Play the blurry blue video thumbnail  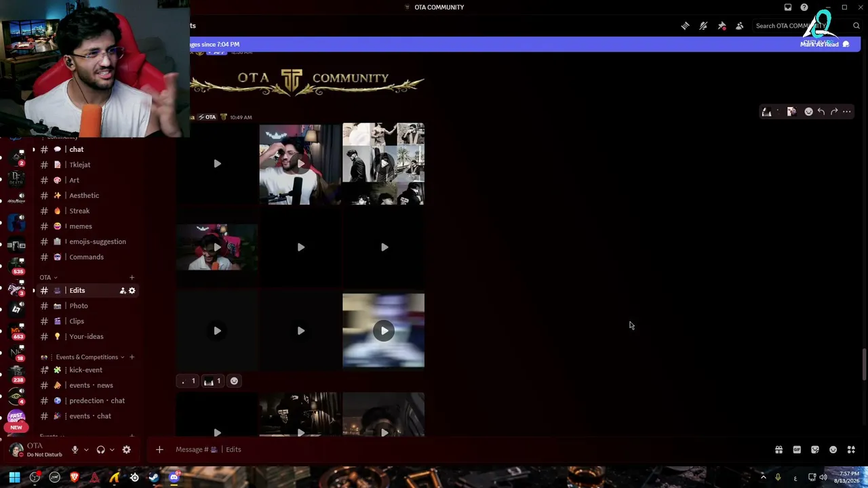(384, 331)
